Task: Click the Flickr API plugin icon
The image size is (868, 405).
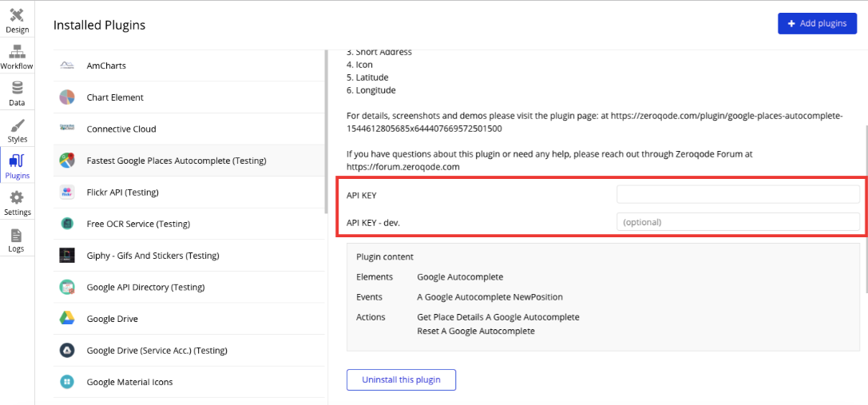Action: (x=67, y=193)
